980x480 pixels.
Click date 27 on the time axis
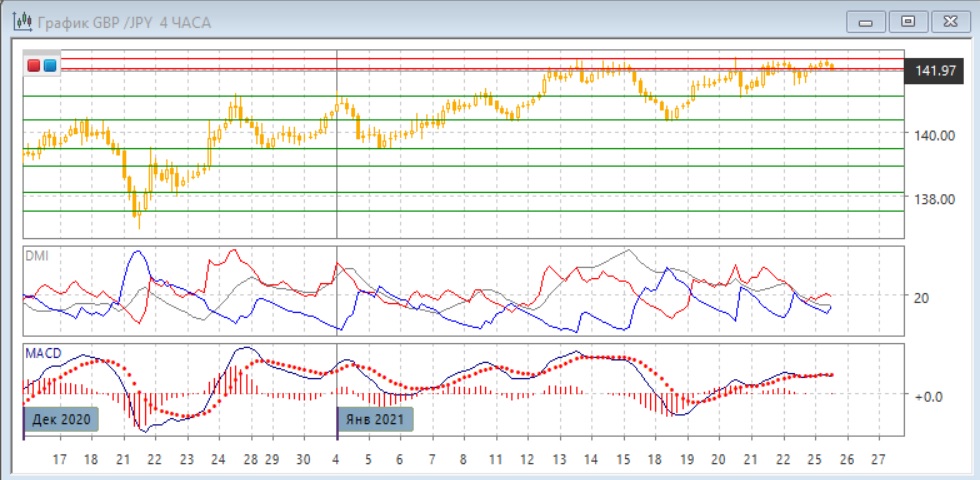(878, 460)
